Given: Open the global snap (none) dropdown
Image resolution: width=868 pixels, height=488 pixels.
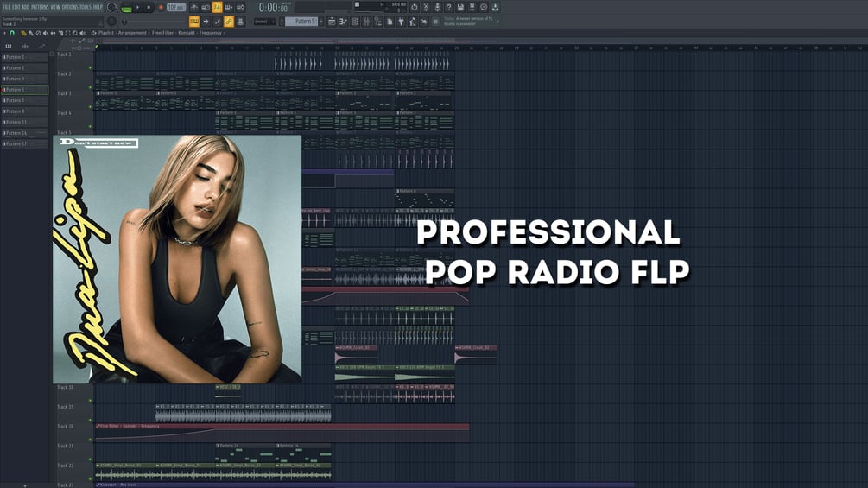Looking at the screenshot, I should click(264, 22).
